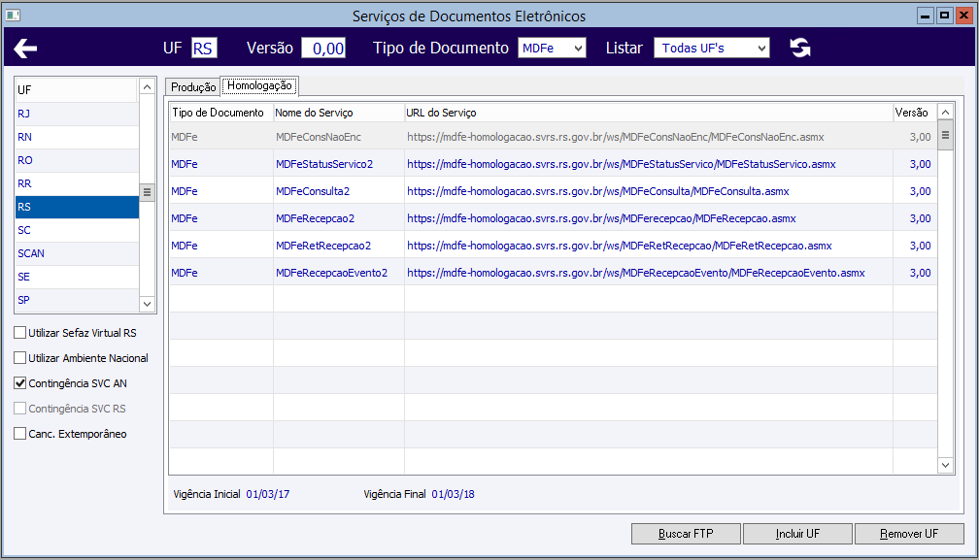Uncheck Contingência SVC AN
Screen dimensions: 979x560
(x=20, y=383)
